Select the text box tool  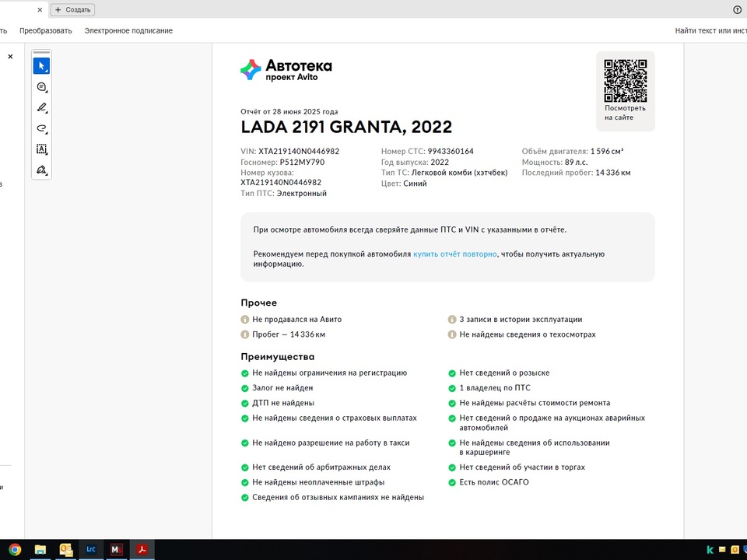tap(41, 149)
